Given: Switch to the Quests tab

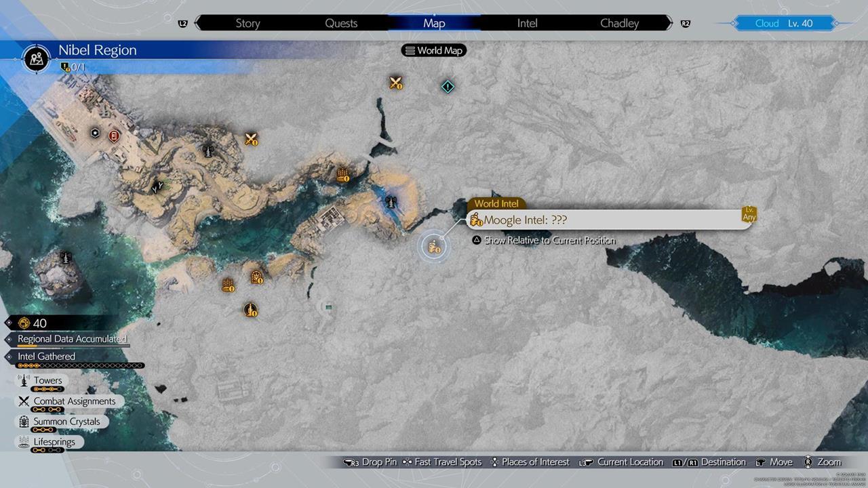Looking at the screenshot, I should [x=341, y=23].
